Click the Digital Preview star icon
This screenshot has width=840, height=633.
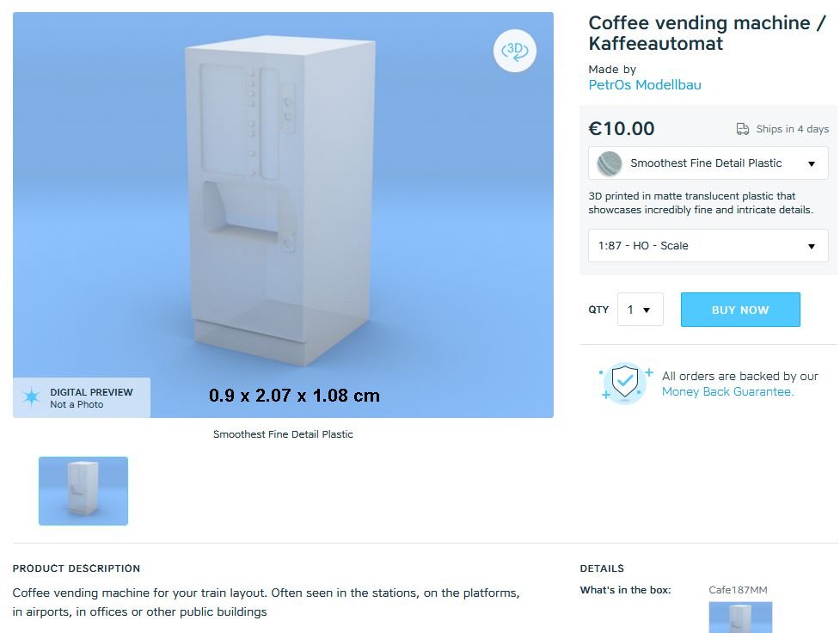tap(32, 397)
